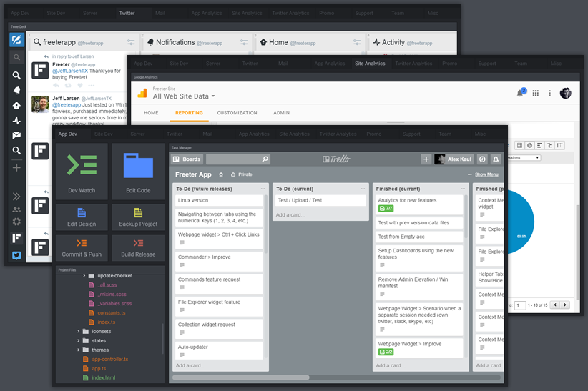Open Messages envelope icon in TweetDeck sidebar
This screenshot has height=391, width=588.
[x=16, y=135]
